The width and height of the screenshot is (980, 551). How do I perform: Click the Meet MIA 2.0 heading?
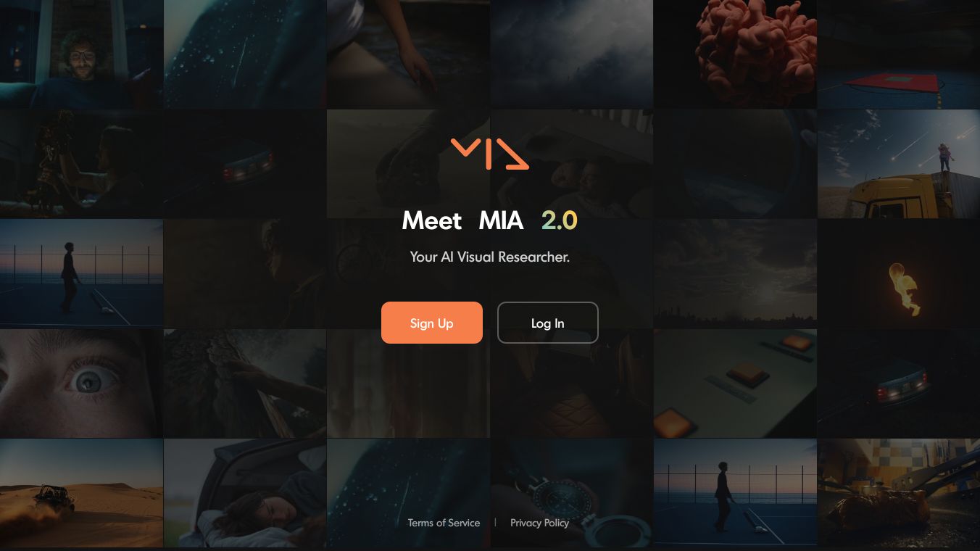(x=490, y=220)
